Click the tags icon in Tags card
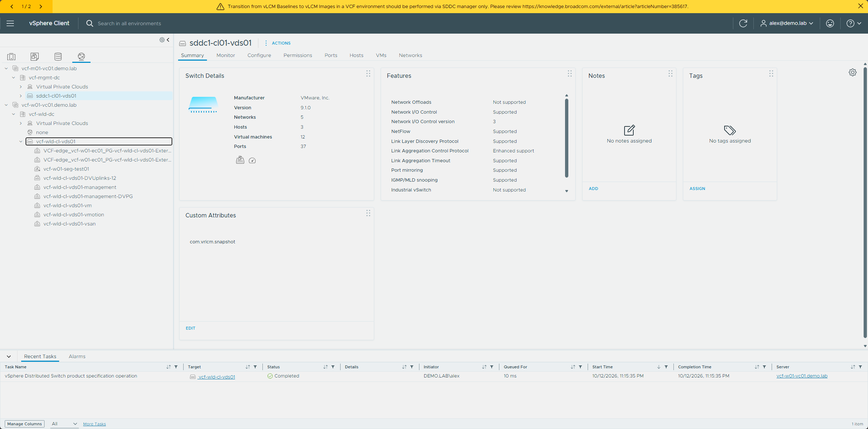The width and height of the screenshot is (868, 429). coord(730,130)
